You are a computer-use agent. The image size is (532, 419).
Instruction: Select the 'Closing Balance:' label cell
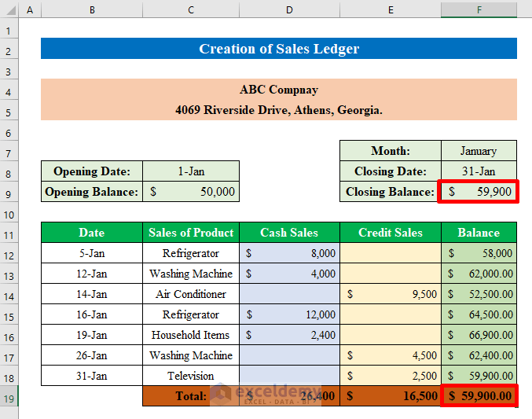[391, 192]
